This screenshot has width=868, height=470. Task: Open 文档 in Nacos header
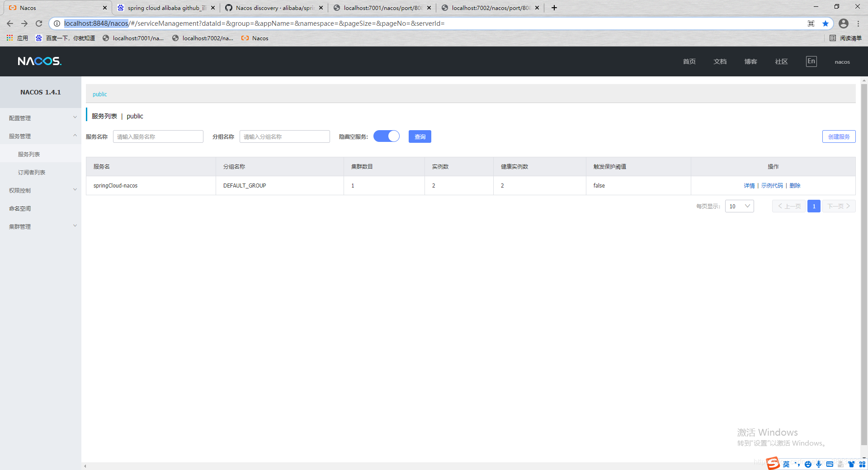point(720,61)
